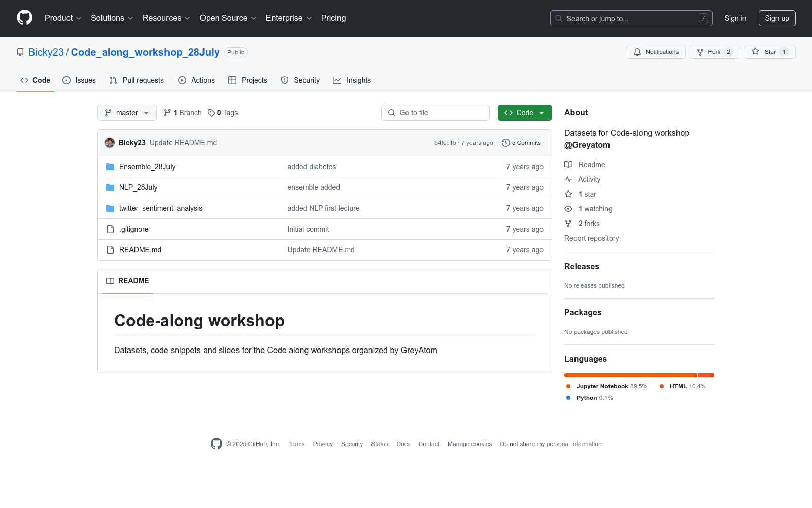The width and height of the screenshot is (812, 508).
Task: Open the Solutions dropdown menu
Action: 112,18
